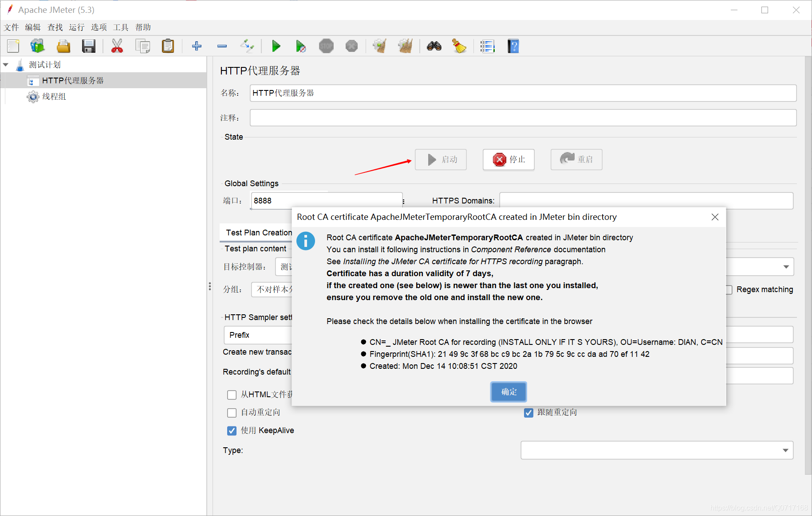812x516 pixels.
Task: Click the Fingerprint(SHA1) line in the dialog
Action: pos(509,354)
